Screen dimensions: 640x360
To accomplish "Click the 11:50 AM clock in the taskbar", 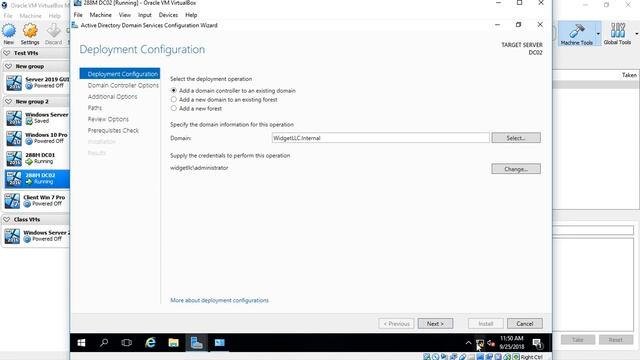I will click(512, 338).
